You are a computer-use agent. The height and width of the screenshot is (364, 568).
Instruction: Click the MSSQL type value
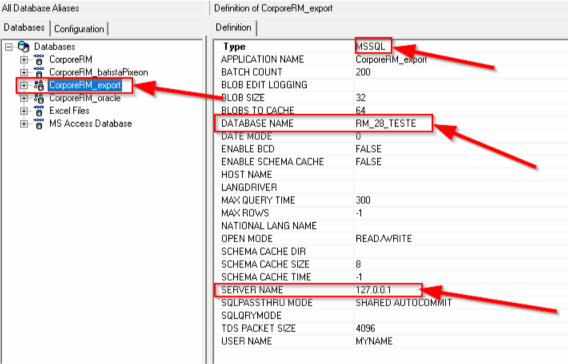(370, 46)
